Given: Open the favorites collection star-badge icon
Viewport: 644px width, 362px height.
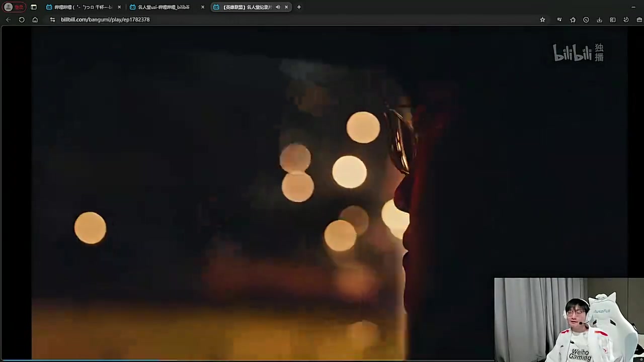Looking at the screenshot, I should point(573,20).
